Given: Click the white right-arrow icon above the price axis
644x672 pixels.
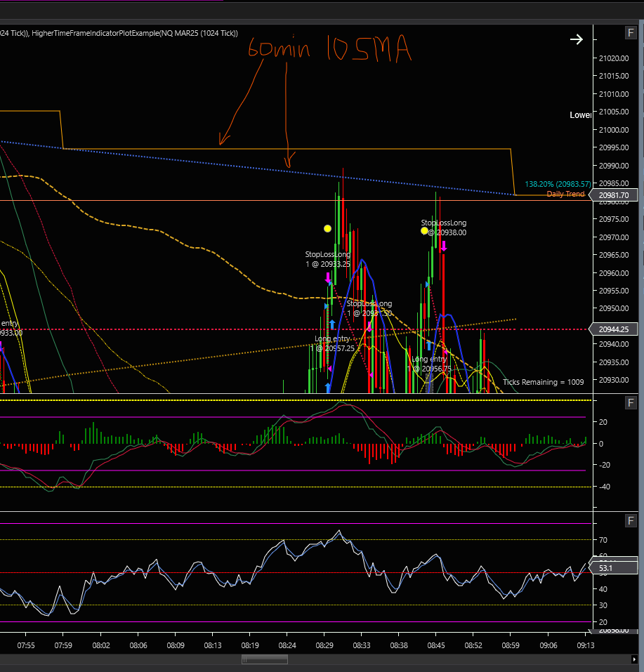Looking at the screenshot, I should point(577,40).
